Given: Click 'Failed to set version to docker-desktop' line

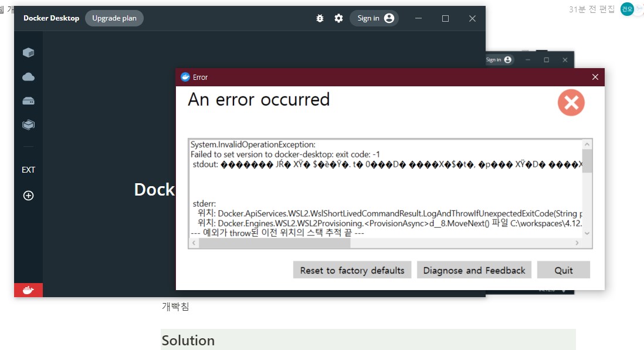Looking at the screenshot, I should pyautogui.click(x=285, y=154).
